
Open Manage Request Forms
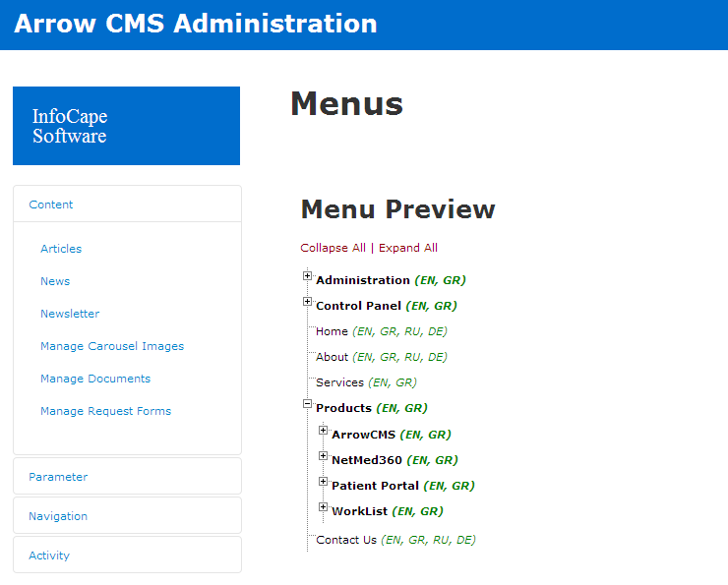coord(106,411)
